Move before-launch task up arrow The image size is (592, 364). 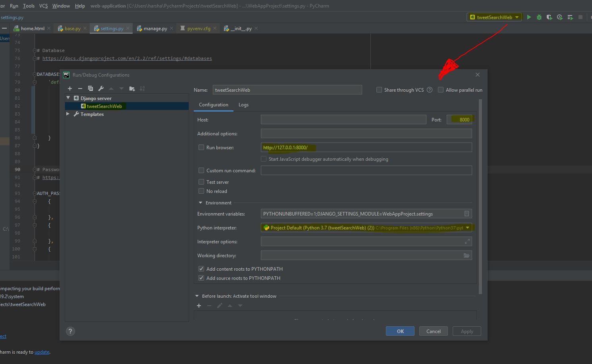[x=230, y=306]
